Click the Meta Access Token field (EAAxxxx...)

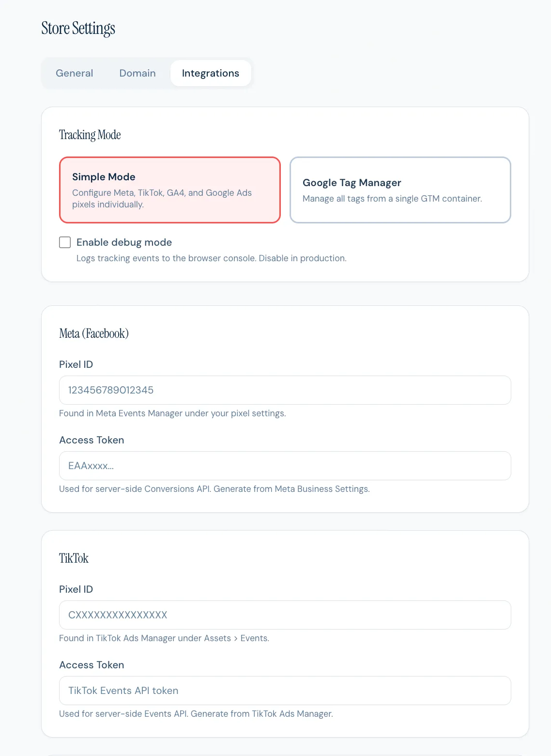click(x=285, y=466)
